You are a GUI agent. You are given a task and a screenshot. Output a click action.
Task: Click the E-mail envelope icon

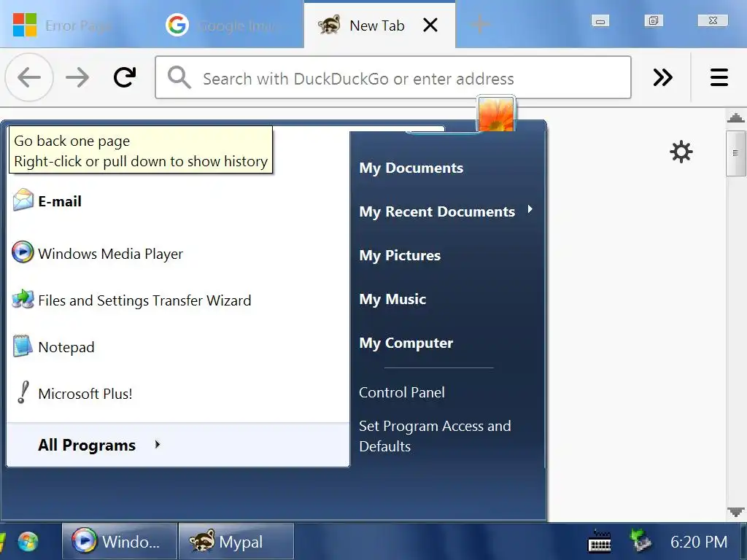pos(23,201)
